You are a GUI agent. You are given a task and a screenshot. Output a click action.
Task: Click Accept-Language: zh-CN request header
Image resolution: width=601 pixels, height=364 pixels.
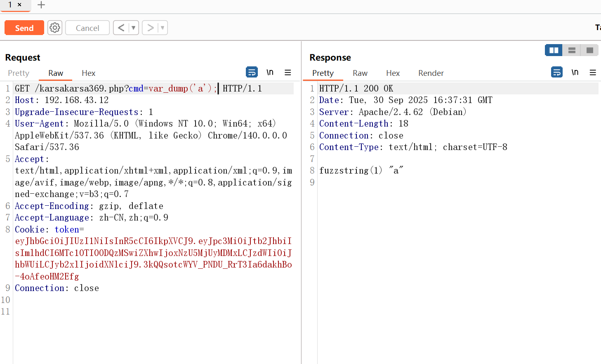point(92,218)
